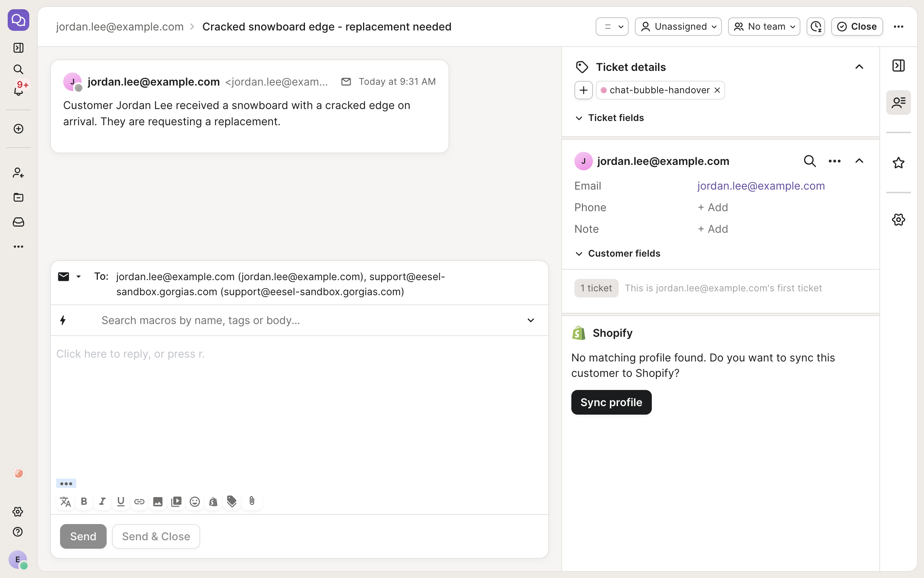Click the Send & Close button
Image resolution: width=924 pixels, height=578 pixels.
(x=156, y=536)
